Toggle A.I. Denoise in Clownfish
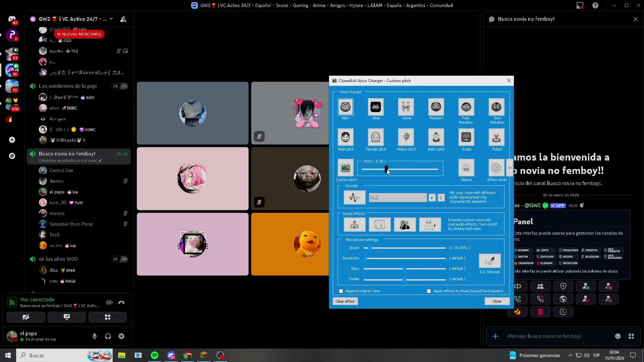 tap(490, 261)
